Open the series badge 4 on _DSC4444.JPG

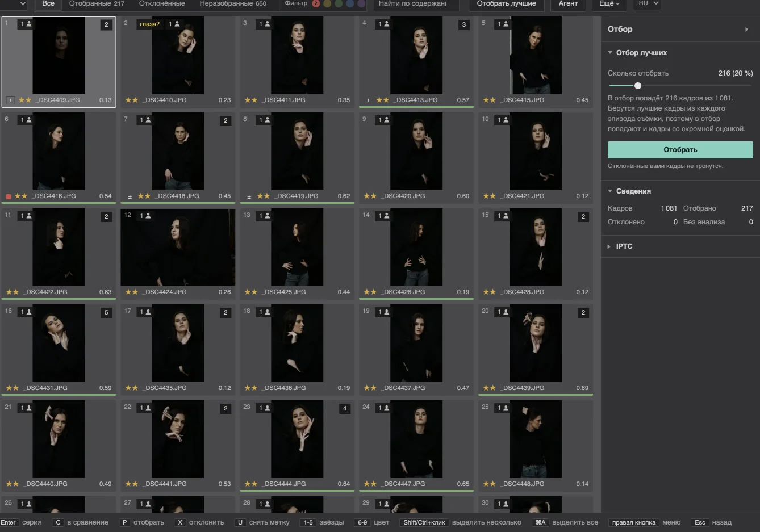(x=345, y=408)
